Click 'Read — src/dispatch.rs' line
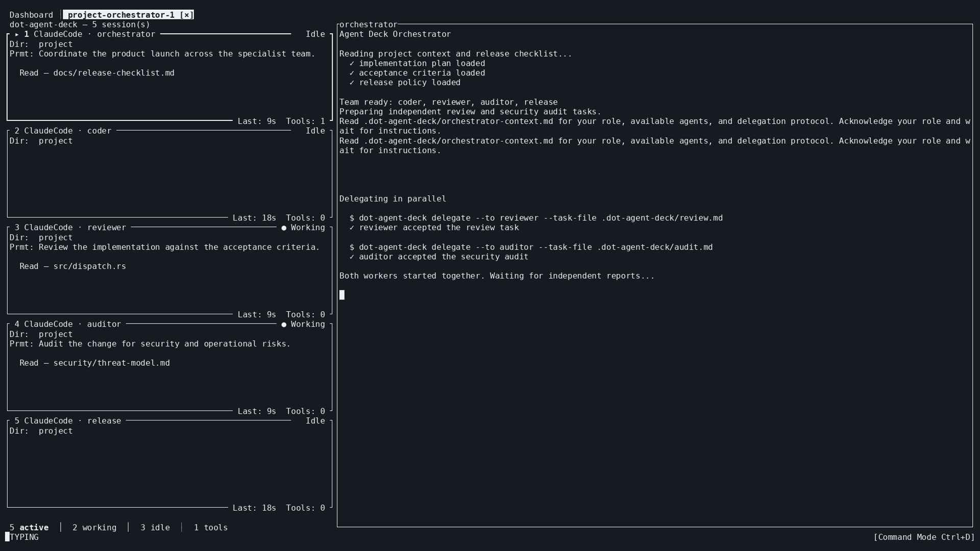The width and height of the screenshot is (980, 551). tap(72, 266)
